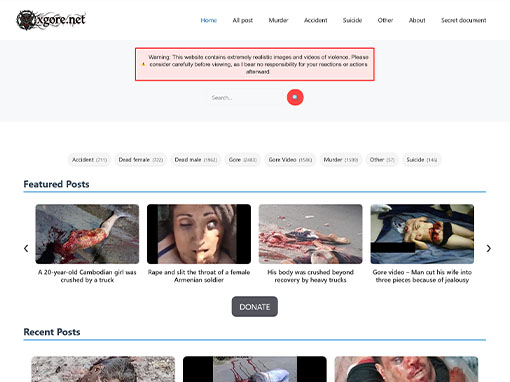Click the warning triangle icon in banner

pyautogui.click(x=144, y=64)
